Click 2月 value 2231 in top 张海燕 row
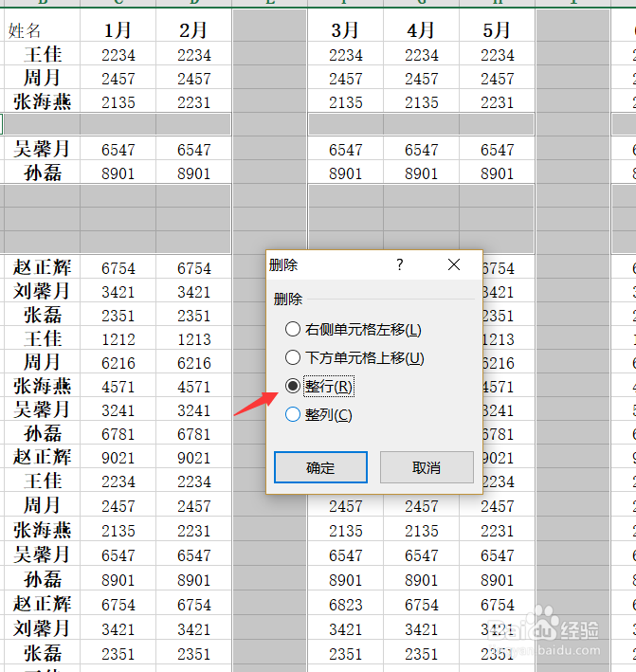This screenshot has height=672, width=636. (193, 101)
